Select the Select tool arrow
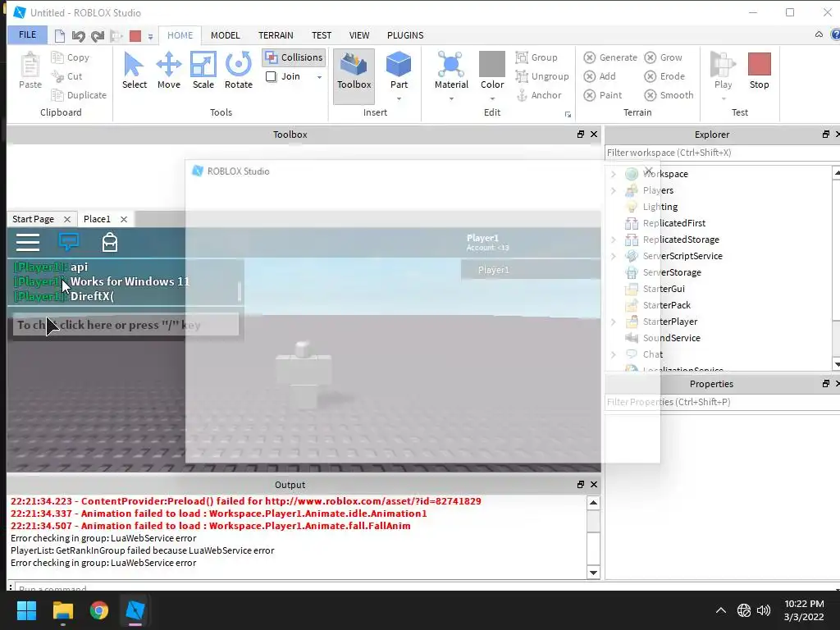 click(134, 71)
